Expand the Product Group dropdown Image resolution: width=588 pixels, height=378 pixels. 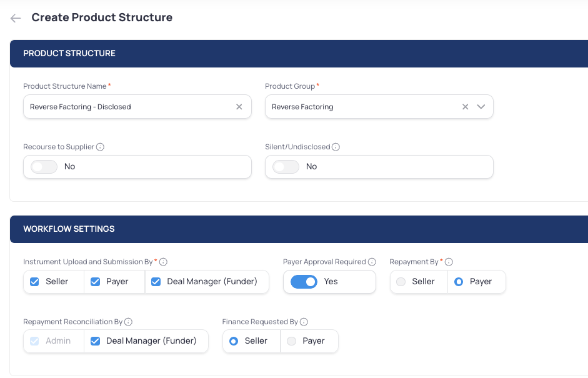coord(481,107)
